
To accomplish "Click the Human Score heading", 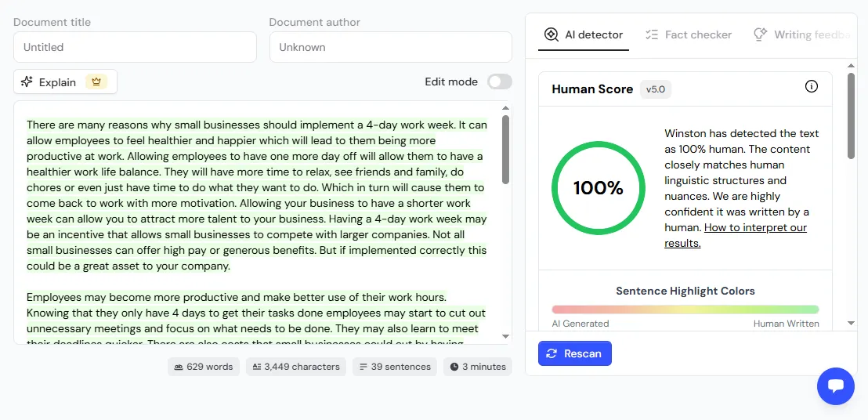I will click(592, 89).
